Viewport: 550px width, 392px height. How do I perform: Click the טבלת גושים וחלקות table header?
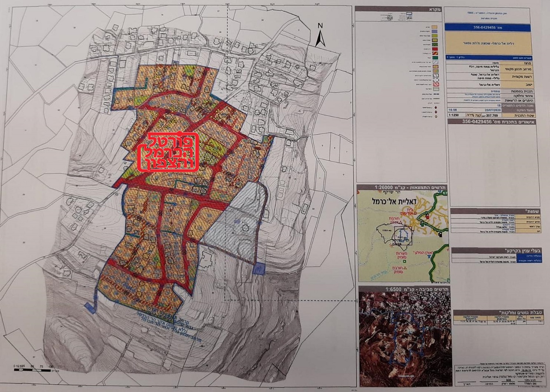[499, 312]
